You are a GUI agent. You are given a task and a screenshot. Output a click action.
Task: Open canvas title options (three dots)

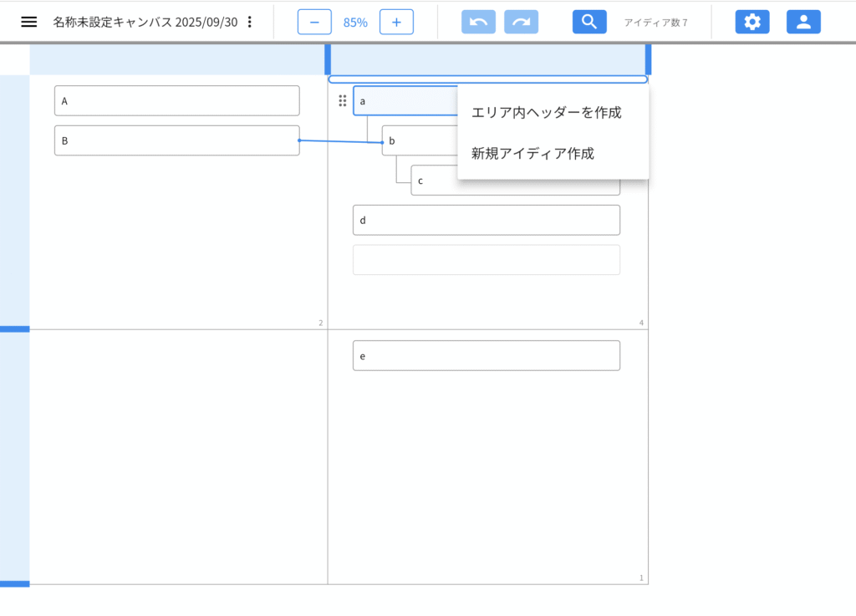coord(249,22)
